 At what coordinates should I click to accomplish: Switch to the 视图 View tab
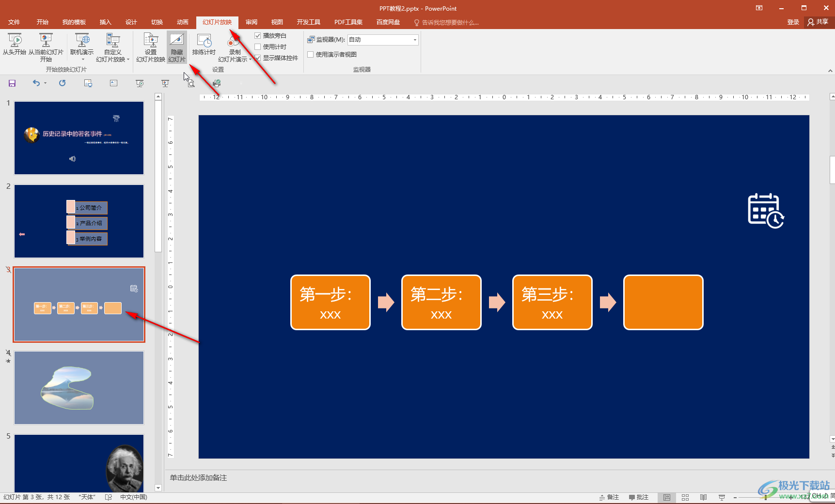(277, 22)
